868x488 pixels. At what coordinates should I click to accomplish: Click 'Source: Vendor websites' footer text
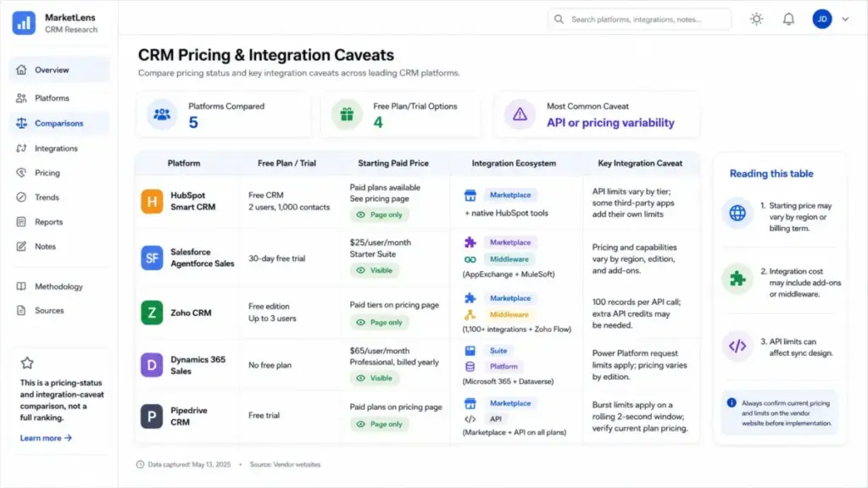(x=285, y=465)
